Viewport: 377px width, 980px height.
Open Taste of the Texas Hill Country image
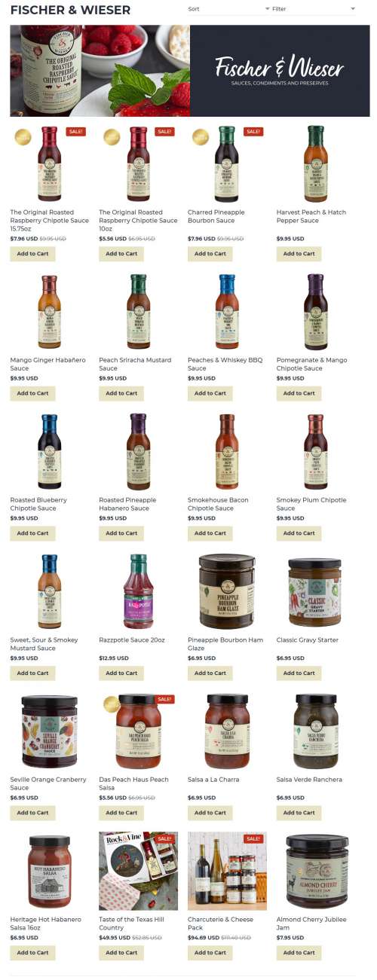point(139,871)
